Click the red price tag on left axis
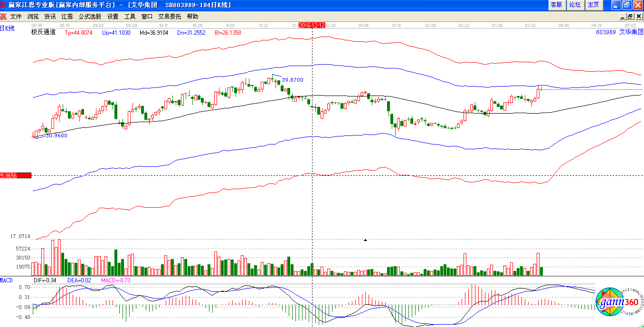 [x=15, y=175]
